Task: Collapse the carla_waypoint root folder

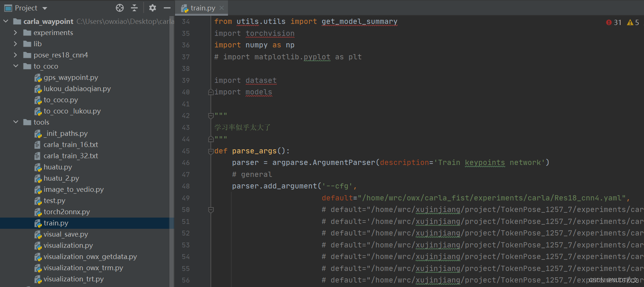Action: tap(6, 21)
